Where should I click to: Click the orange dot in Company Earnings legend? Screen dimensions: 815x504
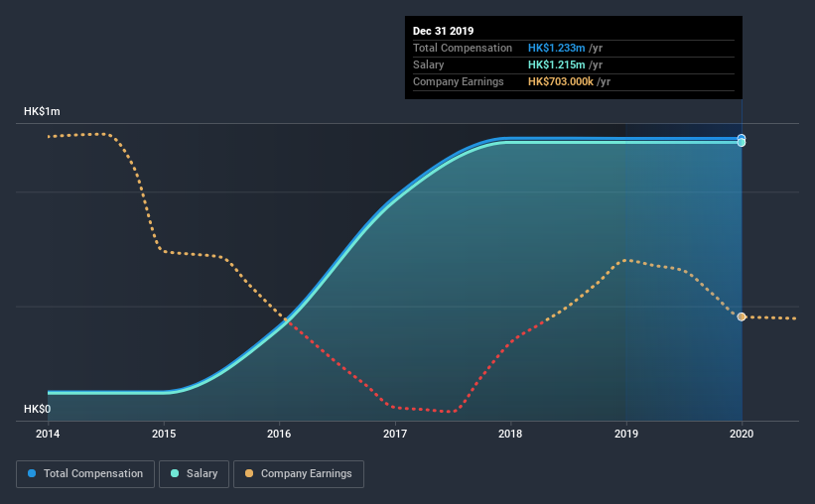[x=249, y=473]
